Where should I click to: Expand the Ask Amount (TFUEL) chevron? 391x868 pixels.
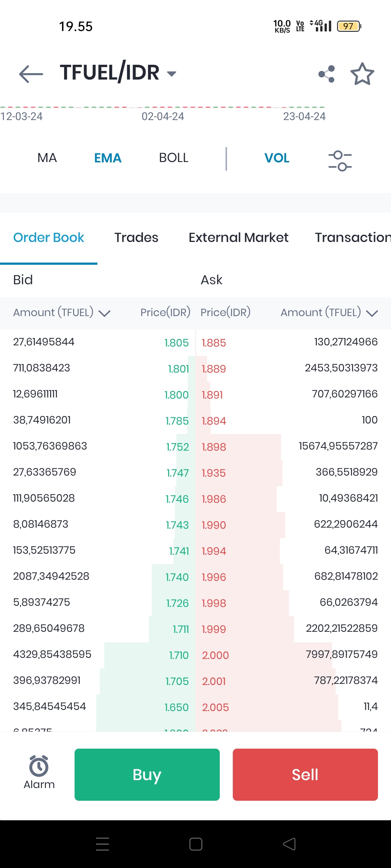tap(372, 313)
